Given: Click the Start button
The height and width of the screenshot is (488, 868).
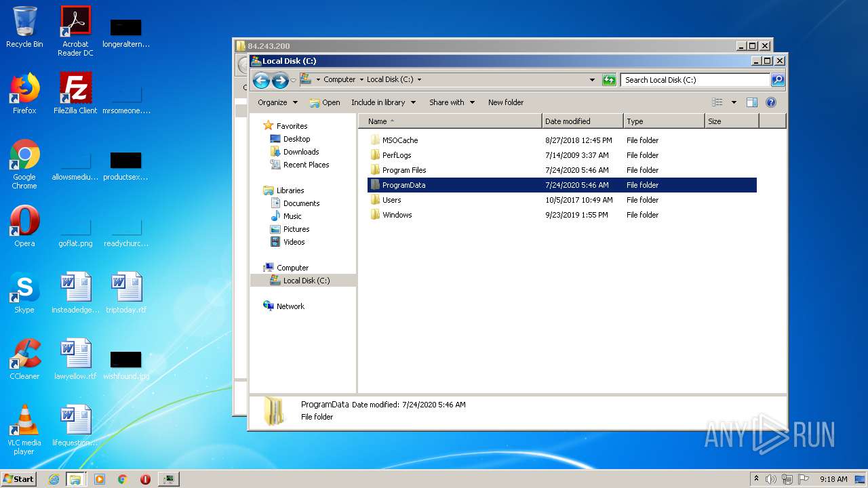Looking at the screenshot, I should pos(19,479).
